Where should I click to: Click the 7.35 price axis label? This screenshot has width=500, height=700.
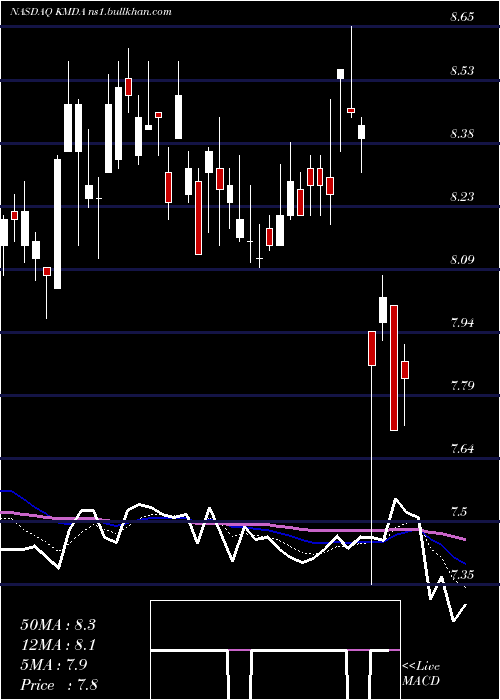pyautogui.click(x=462, y=574)
